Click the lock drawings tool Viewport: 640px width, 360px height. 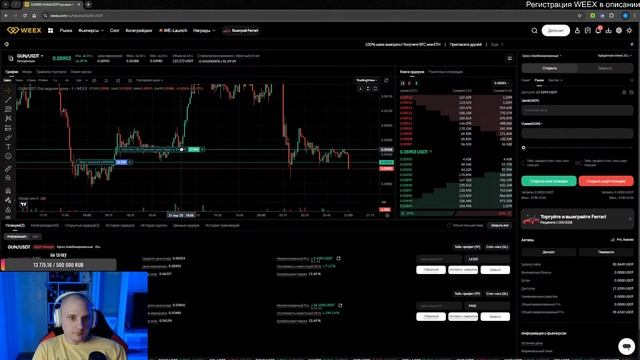coord(8,210)
